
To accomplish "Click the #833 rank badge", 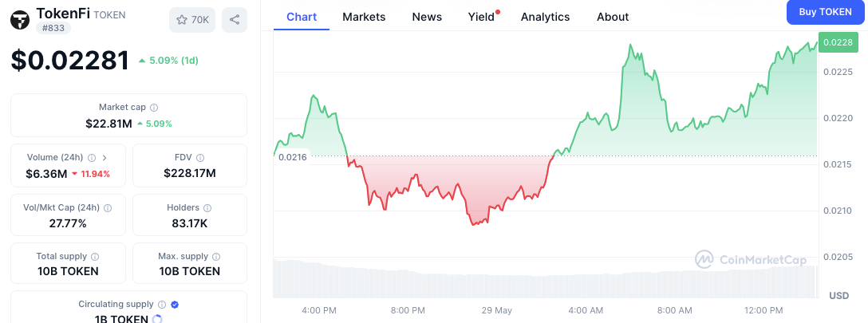I will (51, 28).
